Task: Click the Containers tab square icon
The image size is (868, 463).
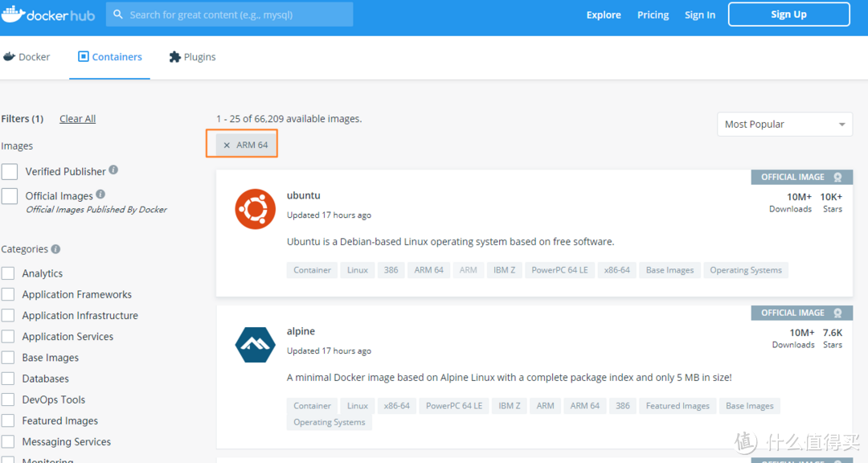Action: tap(83, 56)
